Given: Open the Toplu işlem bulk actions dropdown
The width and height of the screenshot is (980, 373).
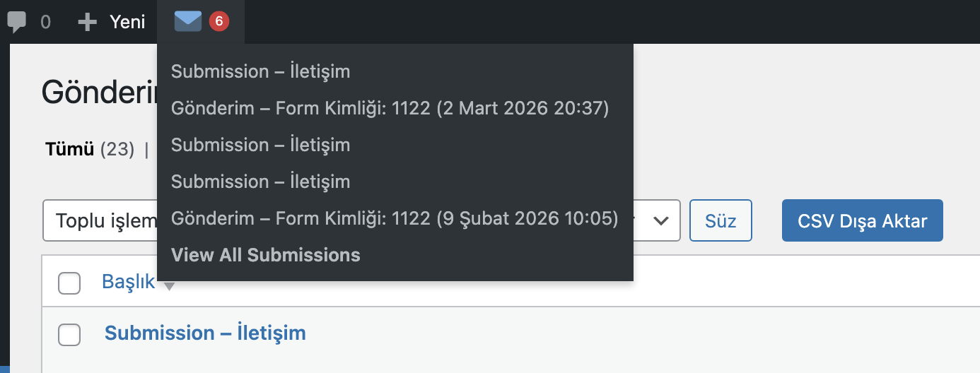Looking at the screenshot, I should point(100,220).
